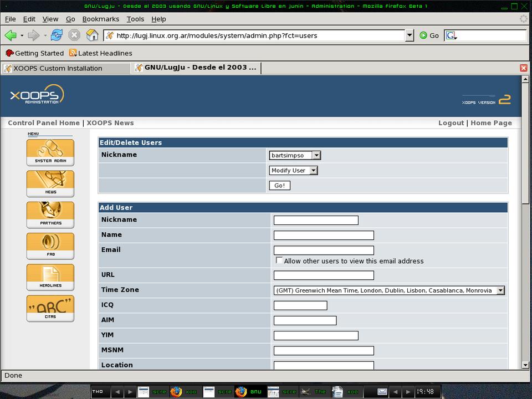The image size is (532, 399).
Task: Open the Headlines module icon
Action: click(50, 277)
